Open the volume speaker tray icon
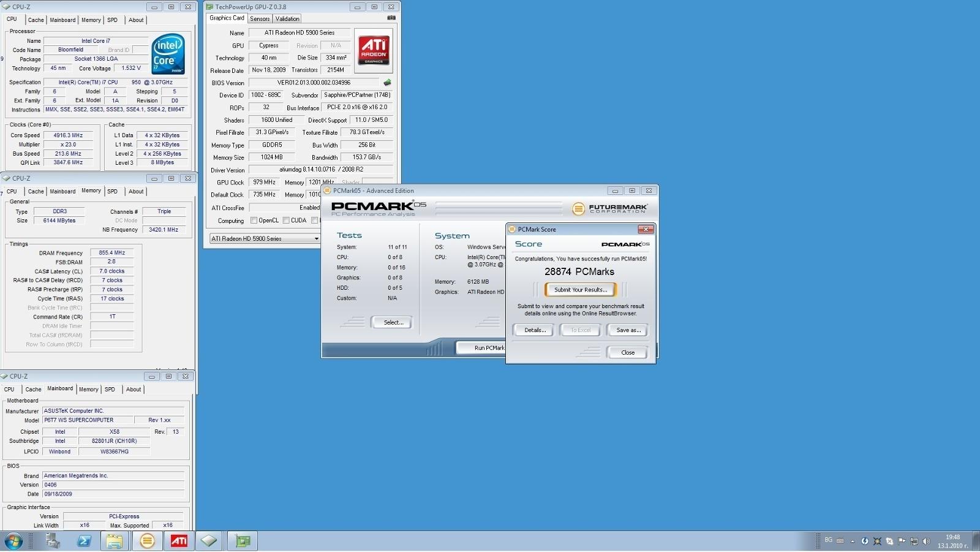This screenshot has height=552, width=980. click(x=926, y=541)
